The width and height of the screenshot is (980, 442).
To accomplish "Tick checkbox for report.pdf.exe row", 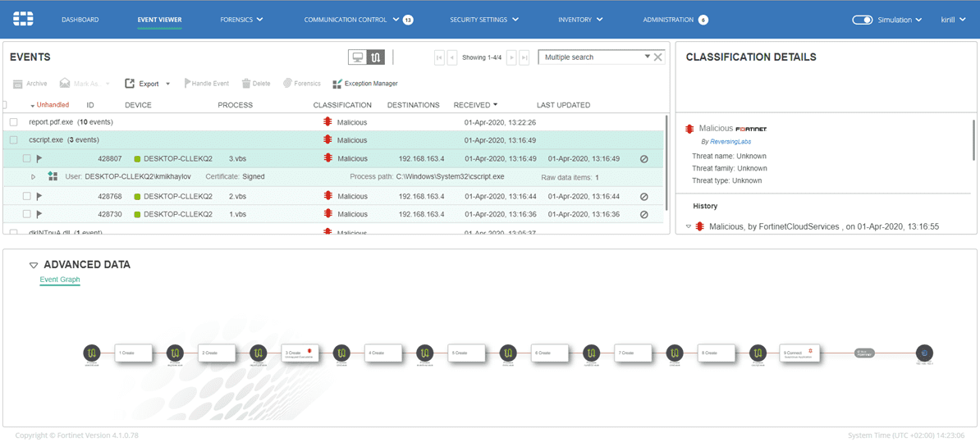I will pyautogui.click(x=14, y=122).
